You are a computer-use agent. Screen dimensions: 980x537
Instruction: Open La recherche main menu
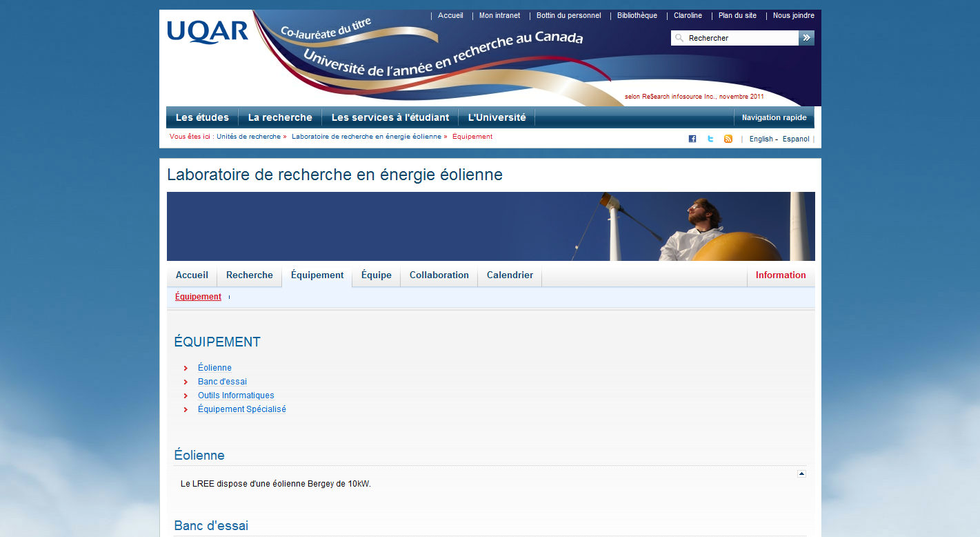click(280, 117)
